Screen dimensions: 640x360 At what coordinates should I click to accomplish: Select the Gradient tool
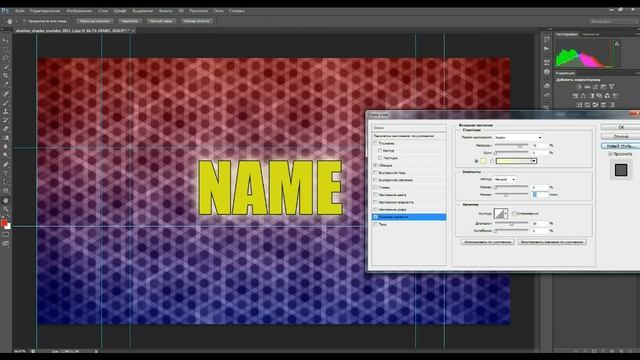(x=6, y=138)
